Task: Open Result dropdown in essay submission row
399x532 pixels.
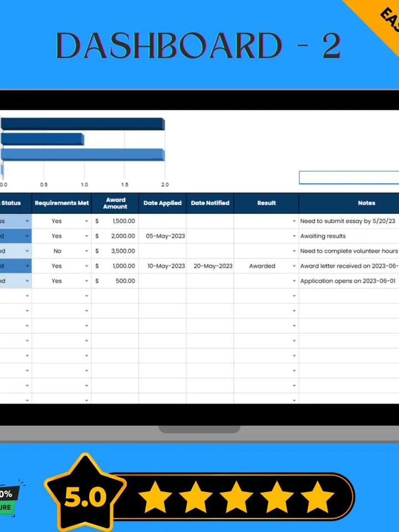Action: [x=294, y=221]
